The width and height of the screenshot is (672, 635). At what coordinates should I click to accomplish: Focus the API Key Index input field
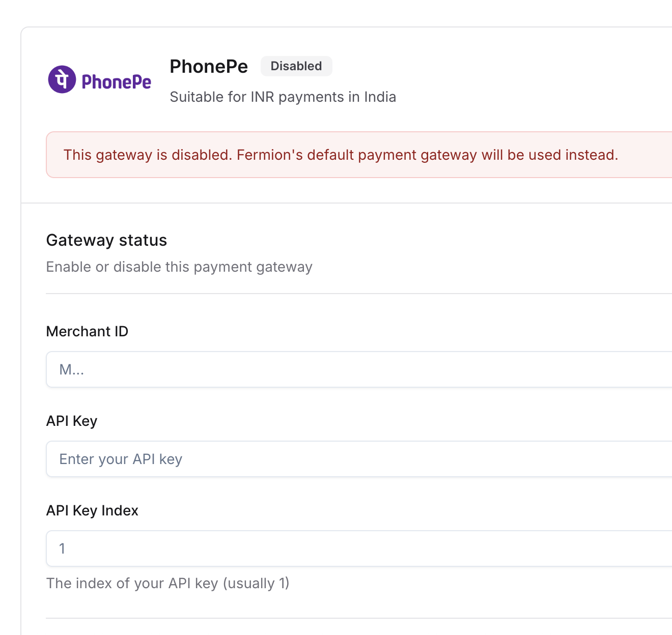click(356, 549)
